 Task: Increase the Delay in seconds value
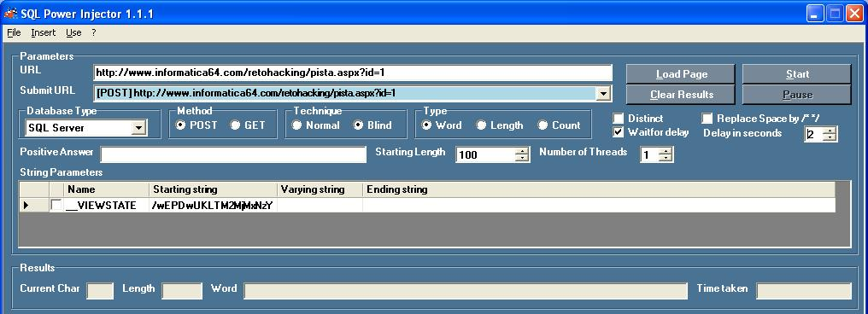click(x=830, y=131)
